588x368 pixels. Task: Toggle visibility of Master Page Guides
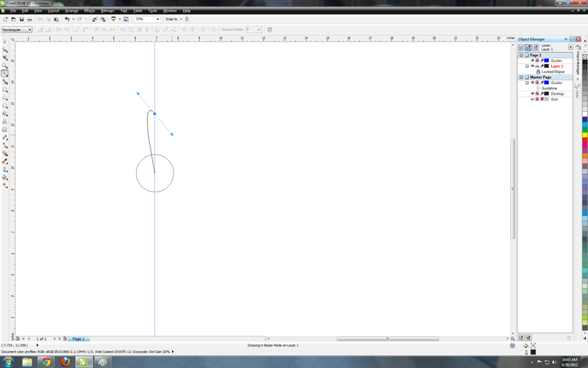pos(531,82)
